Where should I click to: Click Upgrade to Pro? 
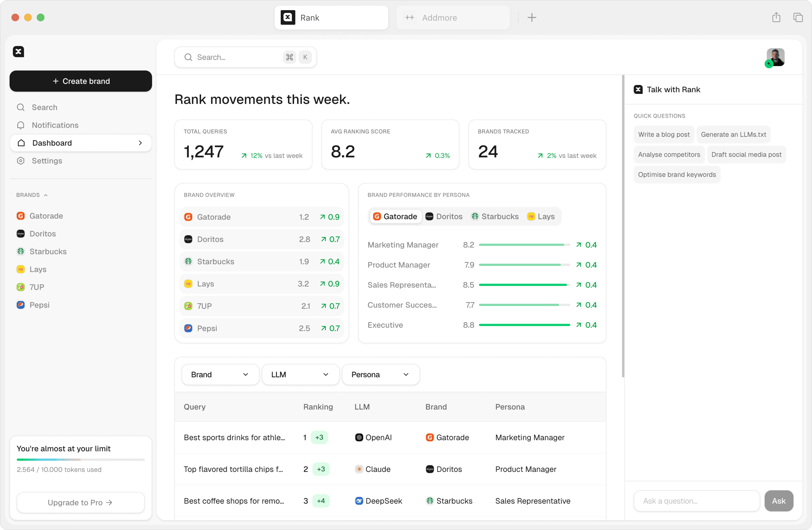coord(81,502)
